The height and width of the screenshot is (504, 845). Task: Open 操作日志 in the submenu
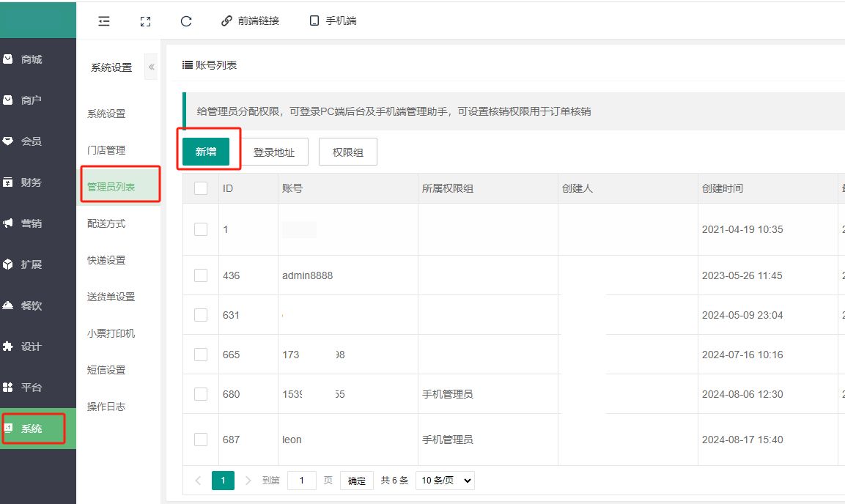point(106,407)
